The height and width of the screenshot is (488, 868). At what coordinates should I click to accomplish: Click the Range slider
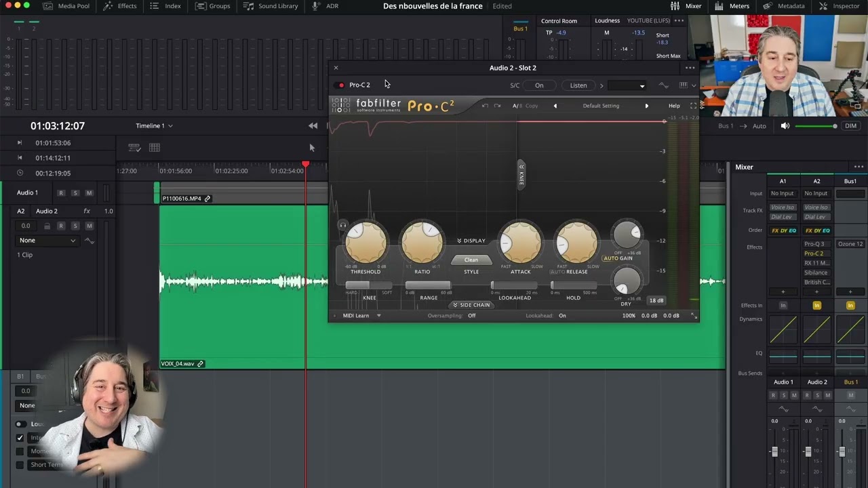[428, 285]
